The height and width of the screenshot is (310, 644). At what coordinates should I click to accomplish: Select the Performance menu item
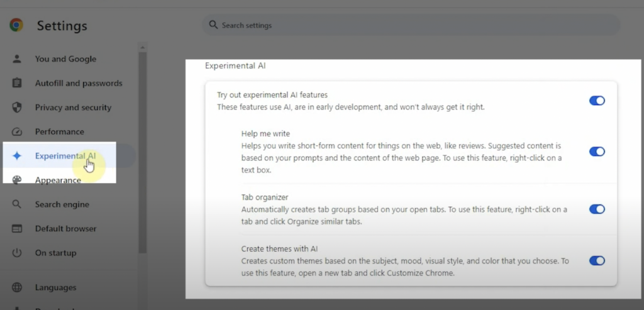click(x=59, y=132)
